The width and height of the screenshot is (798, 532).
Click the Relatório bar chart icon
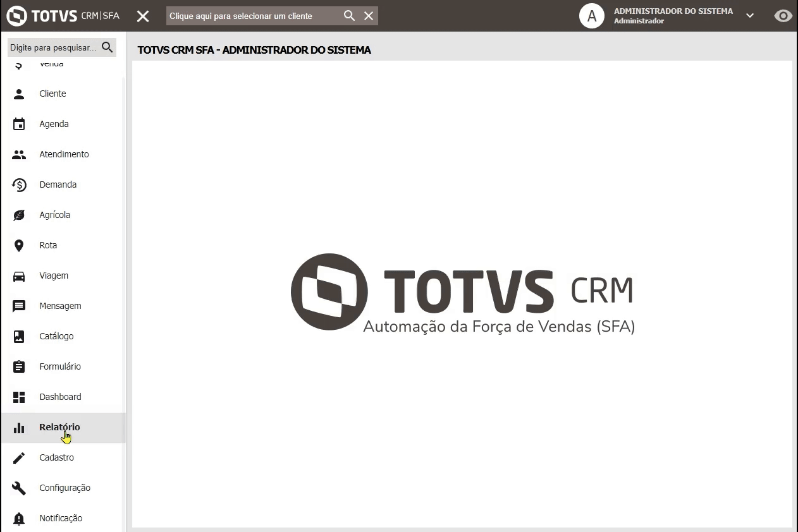pyautogui.click(x=19, y=427)
